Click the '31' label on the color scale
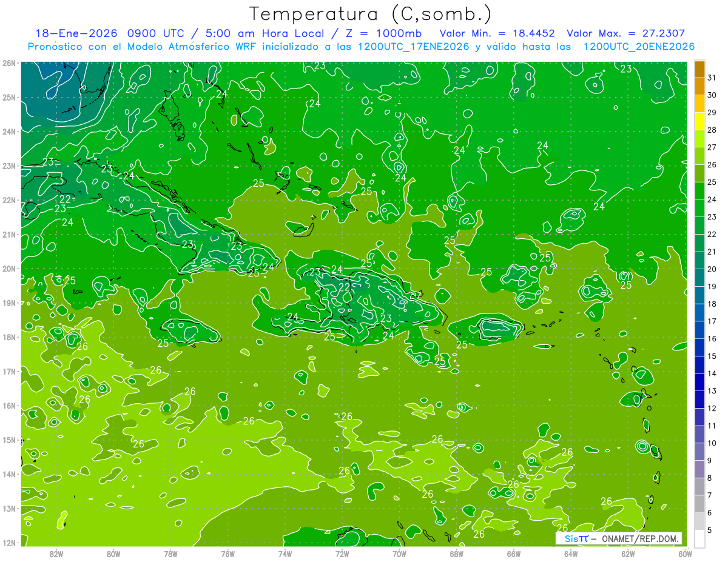 point(712,78)
